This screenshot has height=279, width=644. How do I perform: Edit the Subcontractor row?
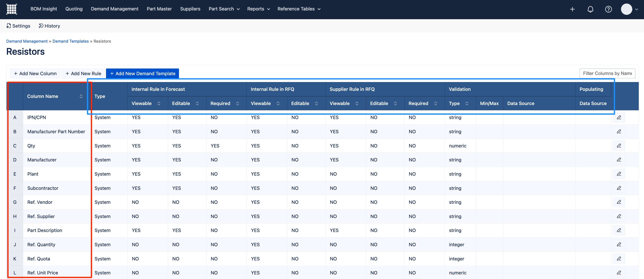pyautogui.click(x=619, y=188)
